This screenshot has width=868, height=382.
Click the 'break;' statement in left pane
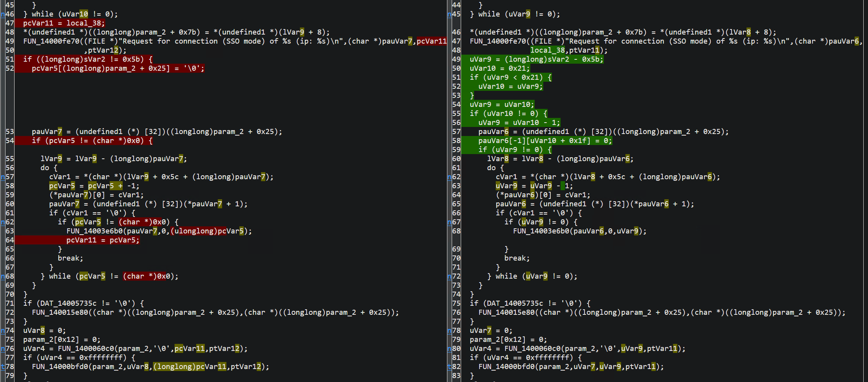(70, 258)
